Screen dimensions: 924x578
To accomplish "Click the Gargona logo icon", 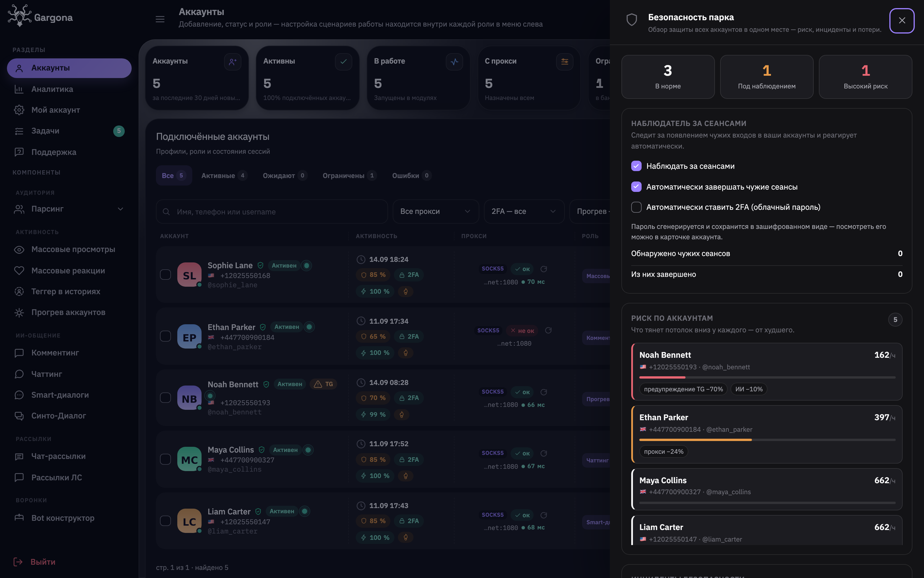I will point(19,16).
